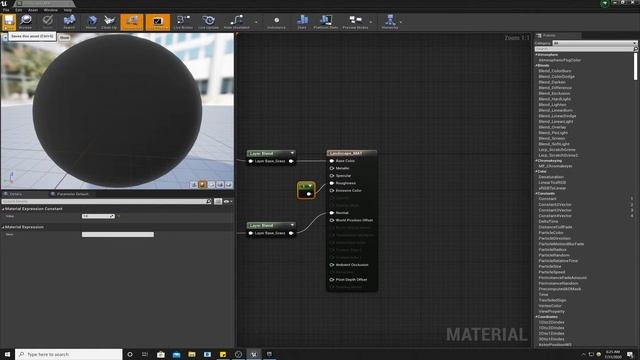Open File Explorer from the taskbar

[x=192, y=354]
